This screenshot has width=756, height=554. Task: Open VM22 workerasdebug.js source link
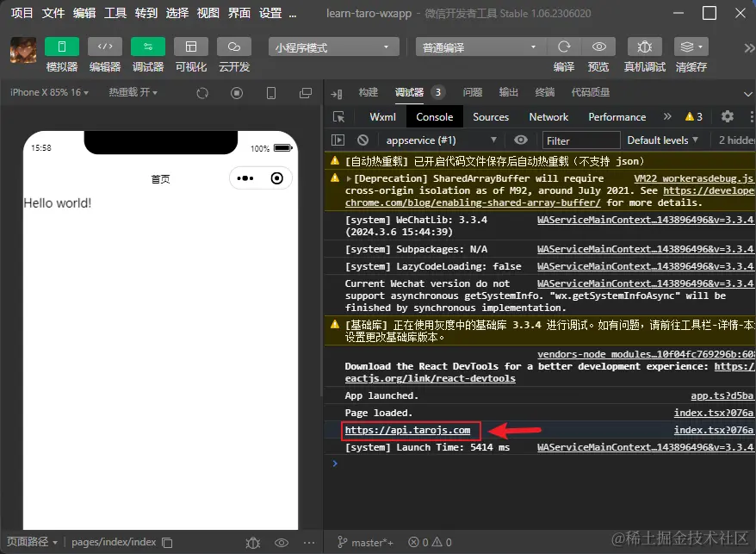click(693, 178)
